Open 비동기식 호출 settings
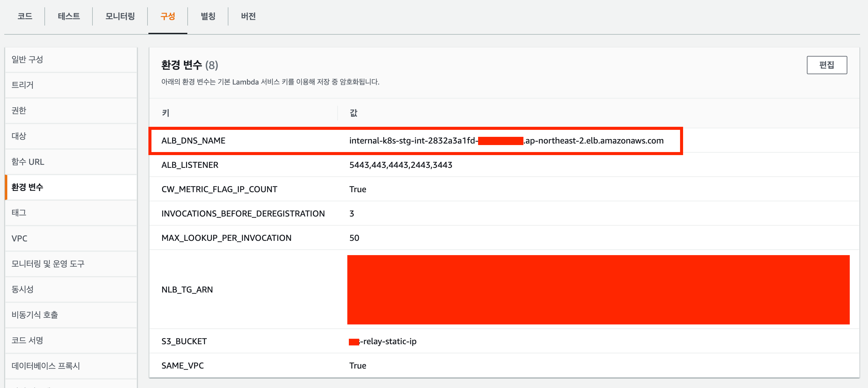Image resolution: width=868 pixels, height=388 pixels. click(35, 315)
